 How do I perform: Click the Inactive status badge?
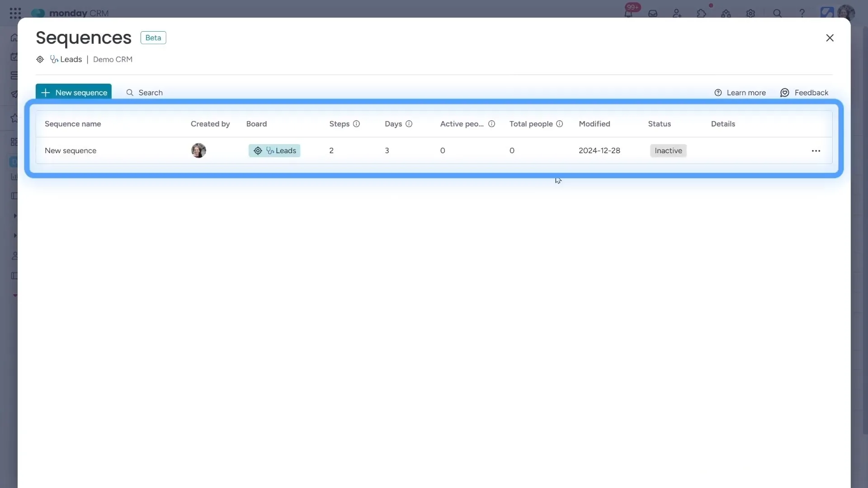pos(668,150)
